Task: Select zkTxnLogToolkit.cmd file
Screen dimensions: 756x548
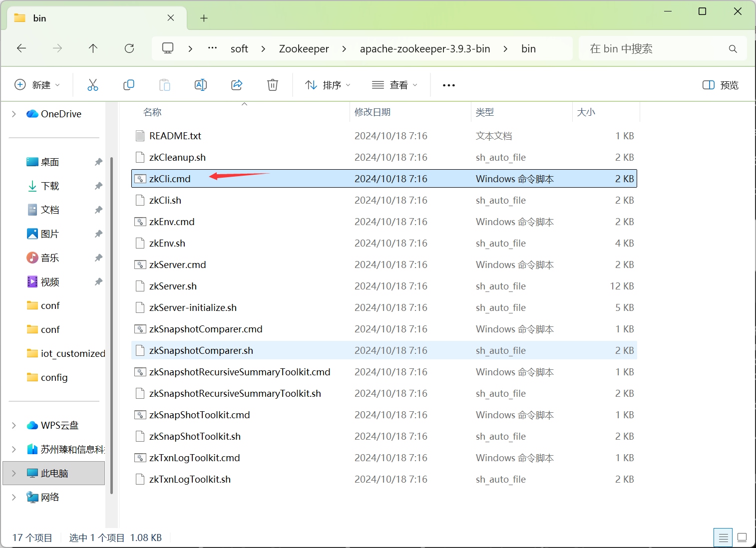Action: [384, 458]
